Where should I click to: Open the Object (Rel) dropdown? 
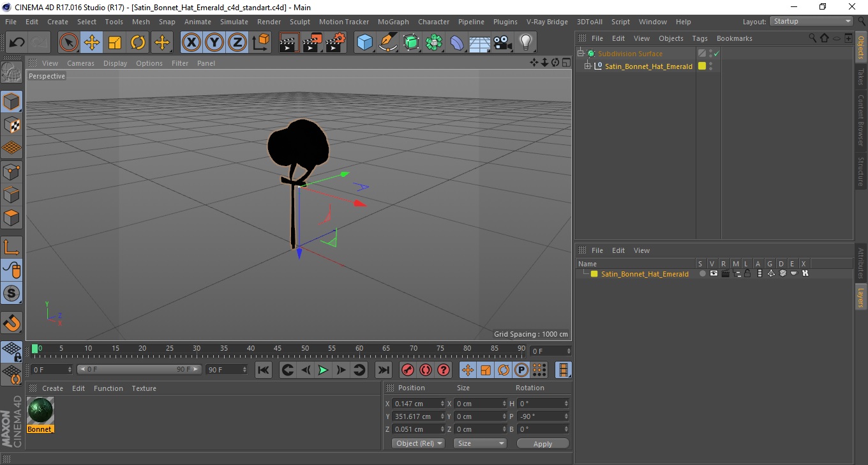(418, 443)
